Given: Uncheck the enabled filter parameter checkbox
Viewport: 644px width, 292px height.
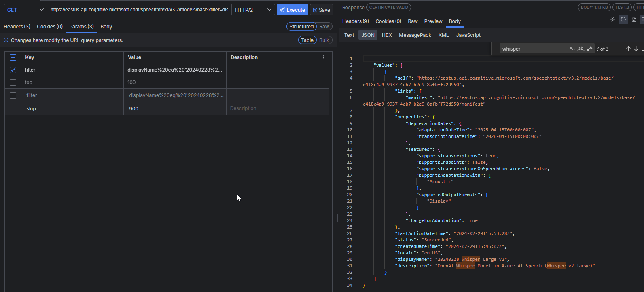Looking at the screenshot, I should click(13, 70).
